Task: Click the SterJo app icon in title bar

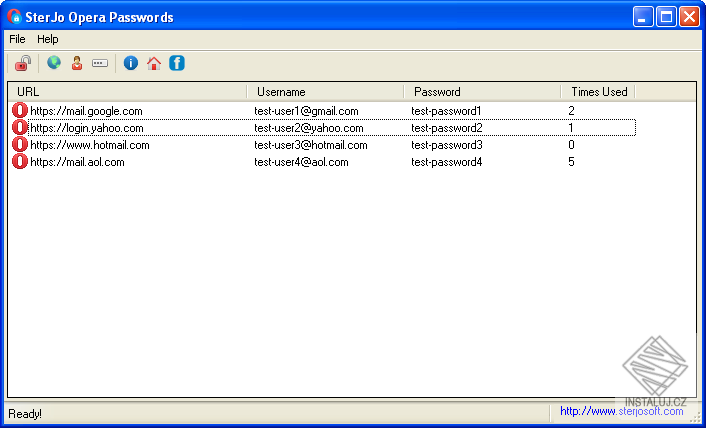Action: pos(14,17)
